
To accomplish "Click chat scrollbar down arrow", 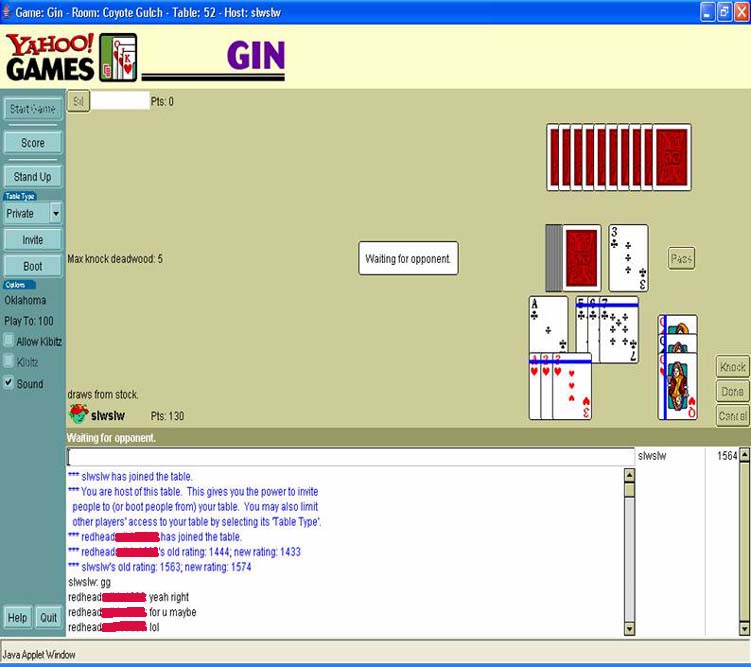I will point(630,629).
